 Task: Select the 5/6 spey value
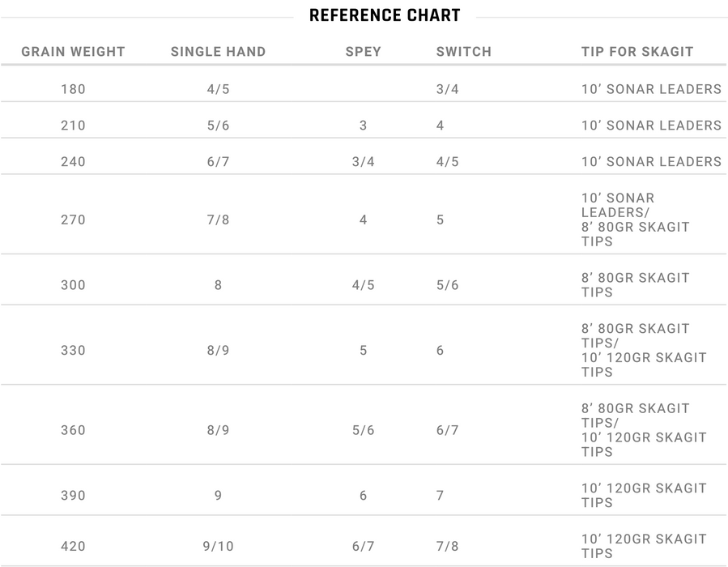363,430
